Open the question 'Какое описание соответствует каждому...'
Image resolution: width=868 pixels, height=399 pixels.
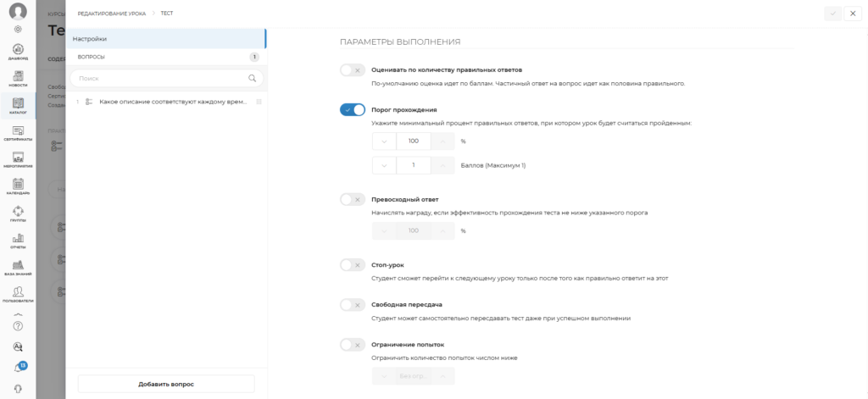pyautogui.click(x=172, y=102)
